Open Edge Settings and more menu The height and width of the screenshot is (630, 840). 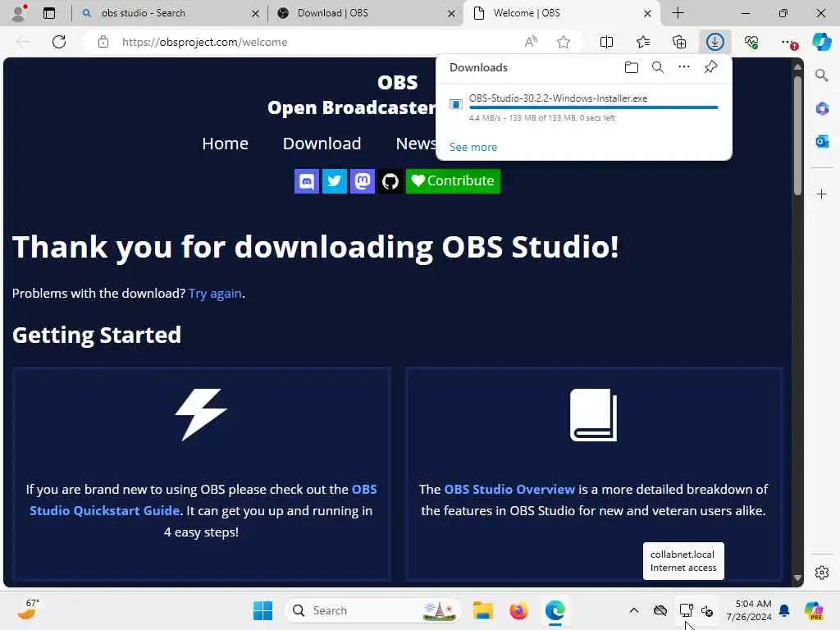tap(788, 42)
